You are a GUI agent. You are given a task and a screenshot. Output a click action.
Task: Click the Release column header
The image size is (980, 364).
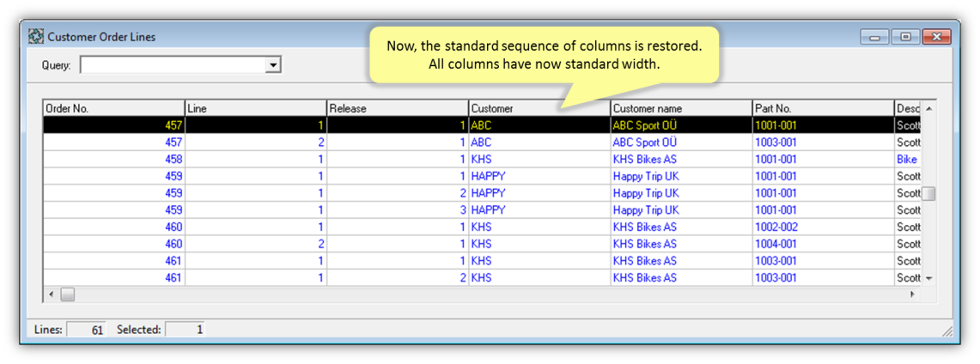(x=399, y=108)
